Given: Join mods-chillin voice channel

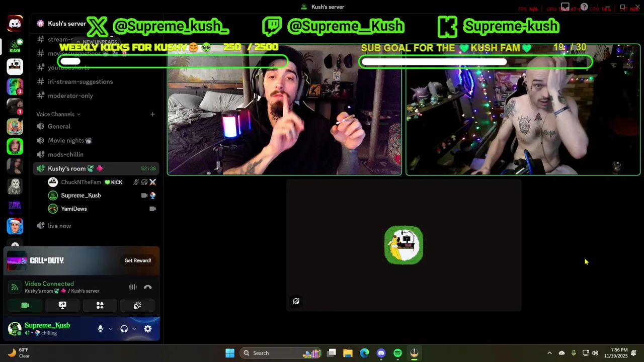Looking at the screenshot, I should point(65,154).
